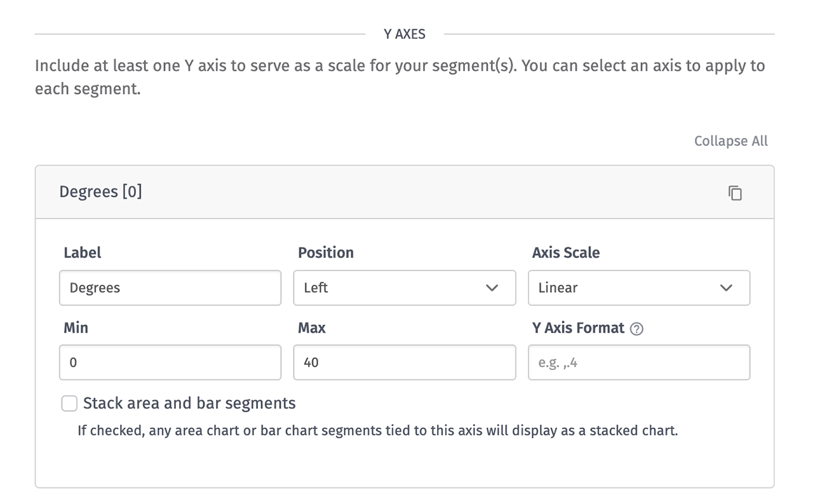
Task: Click the 'Position' field caption
Action: tap(326, 253)
